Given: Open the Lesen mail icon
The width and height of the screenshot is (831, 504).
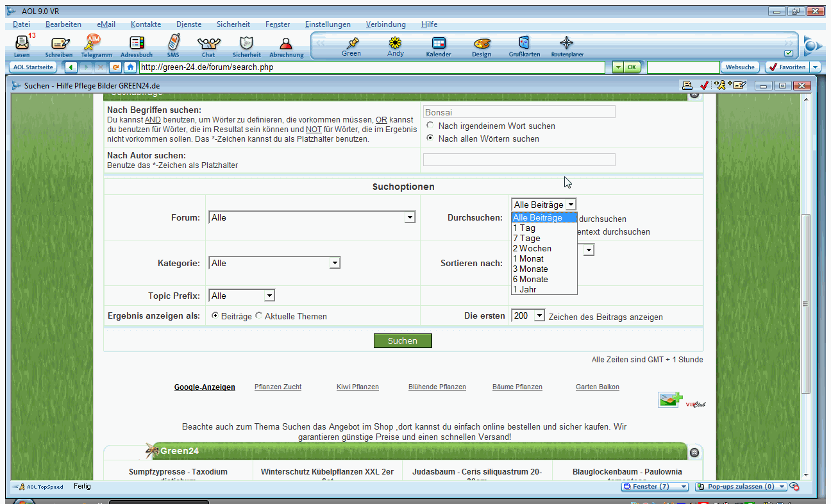Looking at the screenshot, I should (22, 44).
